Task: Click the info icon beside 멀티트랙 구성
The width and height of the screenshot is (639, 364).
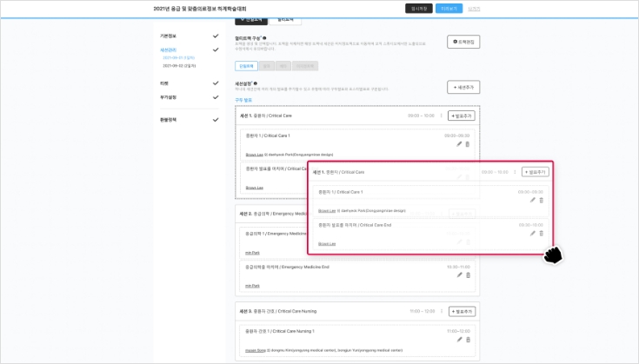Action: tap(264, 39)
